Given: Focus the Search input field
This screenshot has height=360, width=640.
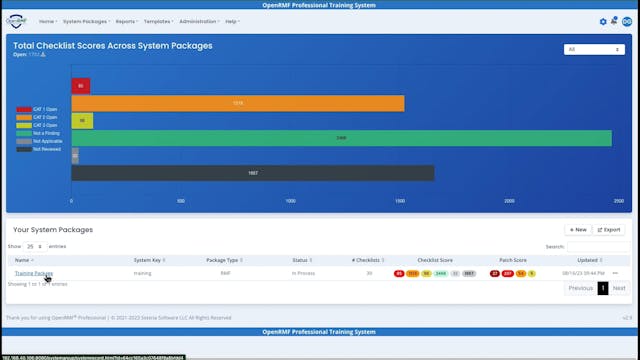Looking at the screenshot, I should (x=598, y=247).
